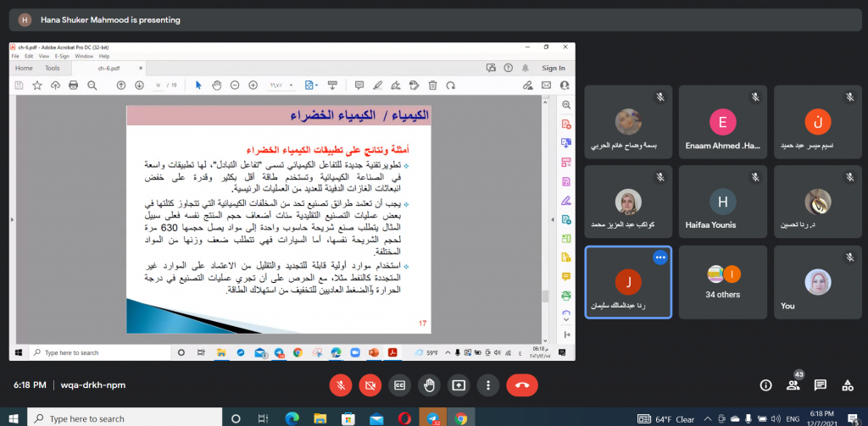868x426 pixels.
Task: Open the in-call chat panel
Action: 821,385
